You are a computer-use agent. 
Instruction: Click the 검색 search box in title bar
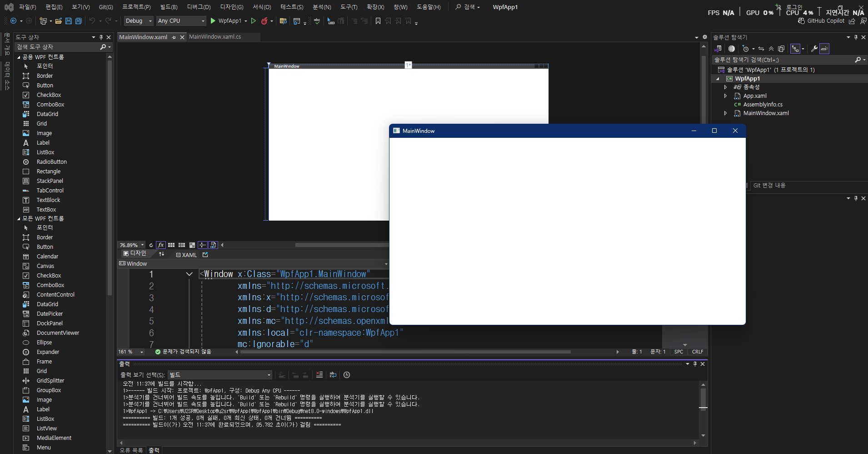click(468, 7)
